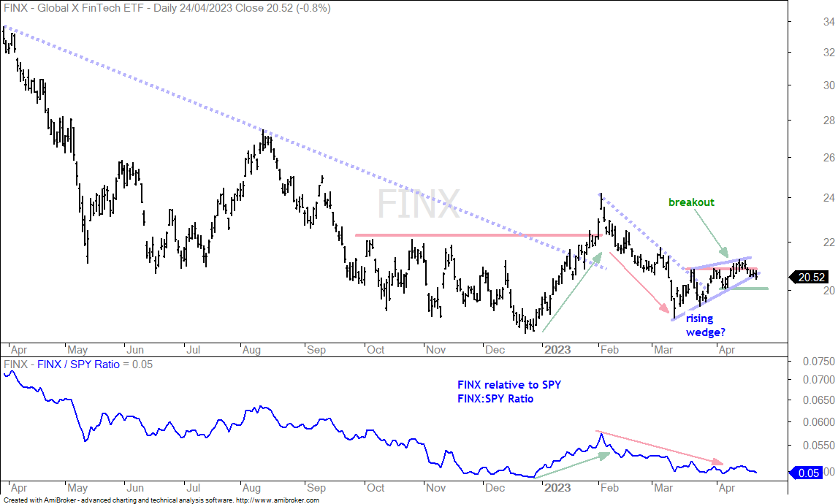This screenshot has height=504, width=838.
Task: Click the FINX watermark in chart center
Action: (x=419, y=204)
